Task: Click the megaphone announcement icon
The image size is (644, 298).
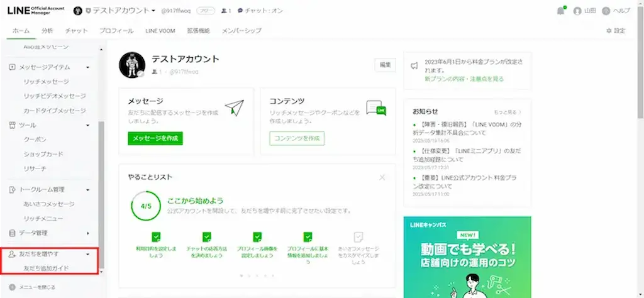Action: pyautogui.click(x=415, y=65)
